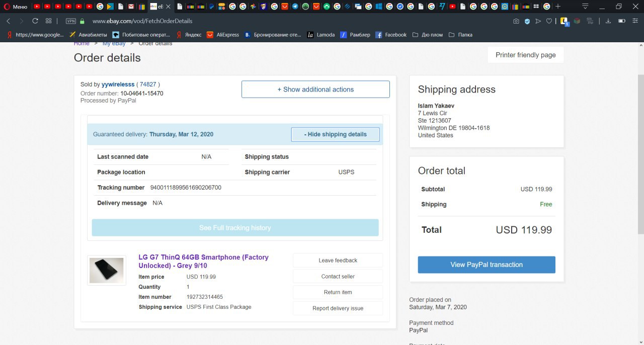Screen dimensions: 644x345
Task: Click the browser forward arrow
Action: (21, 21)
